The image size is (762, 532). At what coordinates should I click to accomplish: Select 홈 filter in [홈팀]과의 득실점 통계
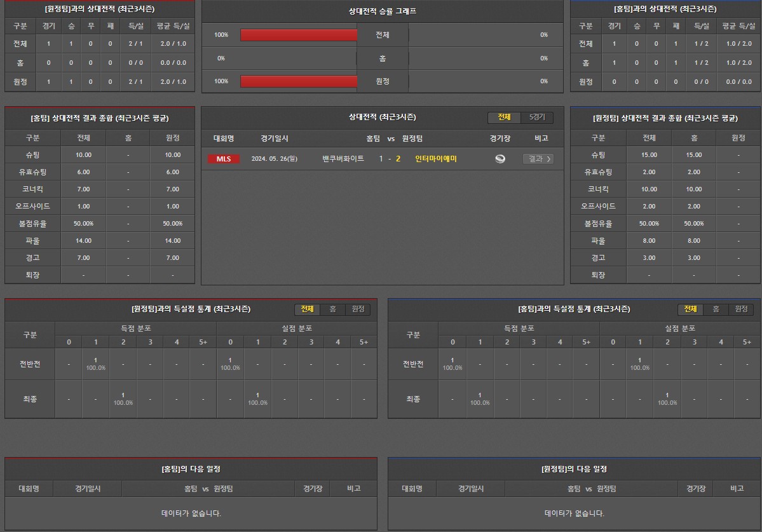point(716,309)
